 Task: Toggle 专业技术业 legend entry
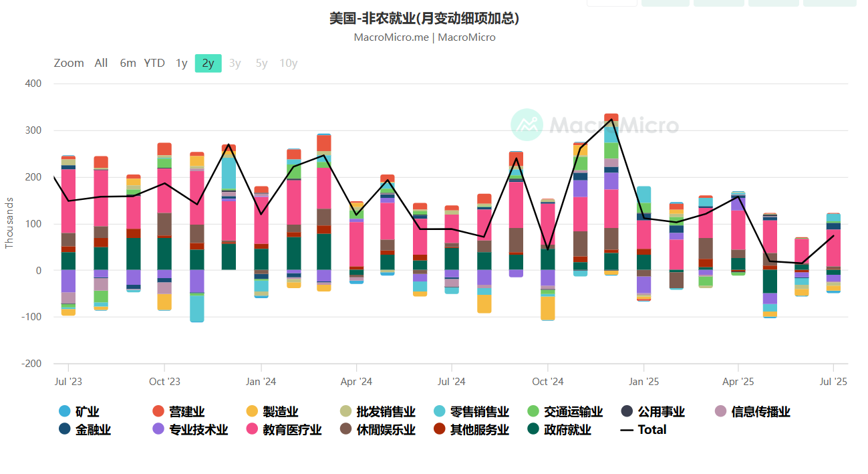191,430
